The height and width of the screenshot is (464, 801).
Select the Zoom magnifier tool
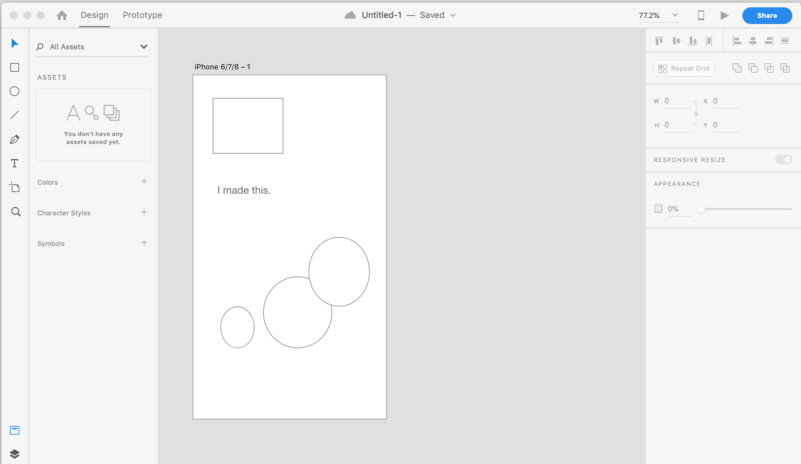(16, 212)
